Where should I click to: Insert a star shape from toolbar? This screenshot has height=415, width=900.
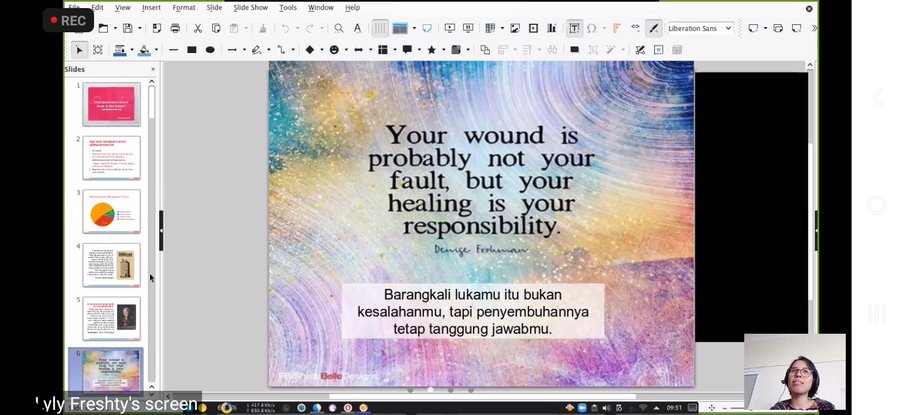431,50
